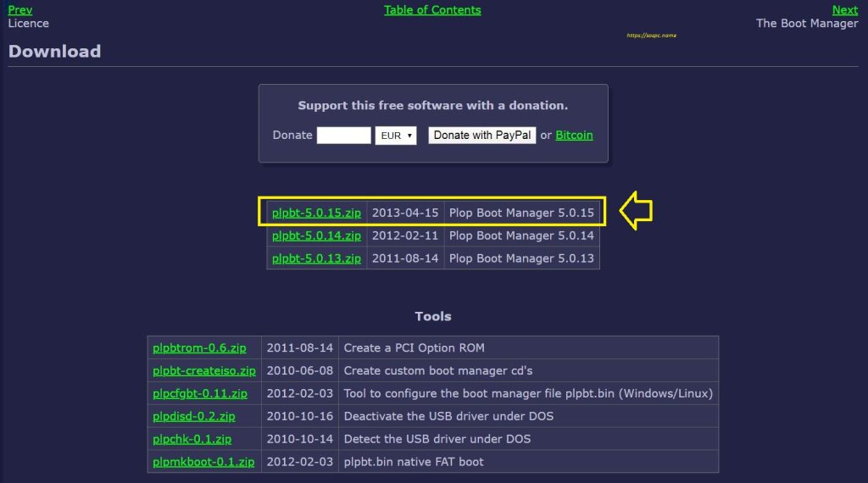The height and width of the screenshot is (483, 868).
Task: Open the EUR currency dropdown
Action: (396, 136)
